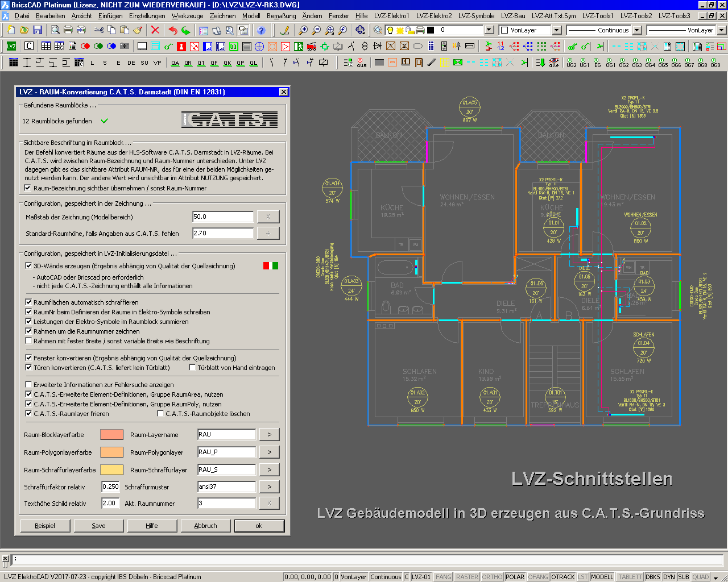Pick the Raum-Schraffurlayerfarbe yellow swatch
Viewport: 728px width, 582px height.
pos(111,469)
